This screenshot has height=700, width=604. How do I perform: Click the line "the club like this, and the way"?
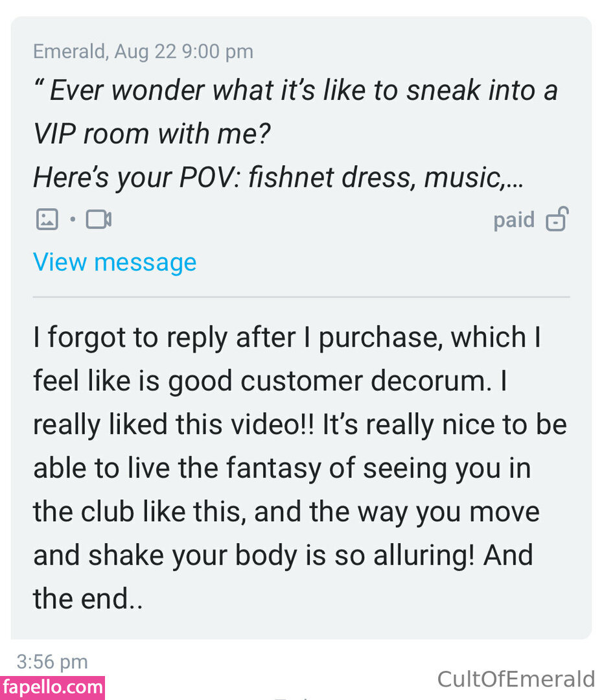coord(286,511)
